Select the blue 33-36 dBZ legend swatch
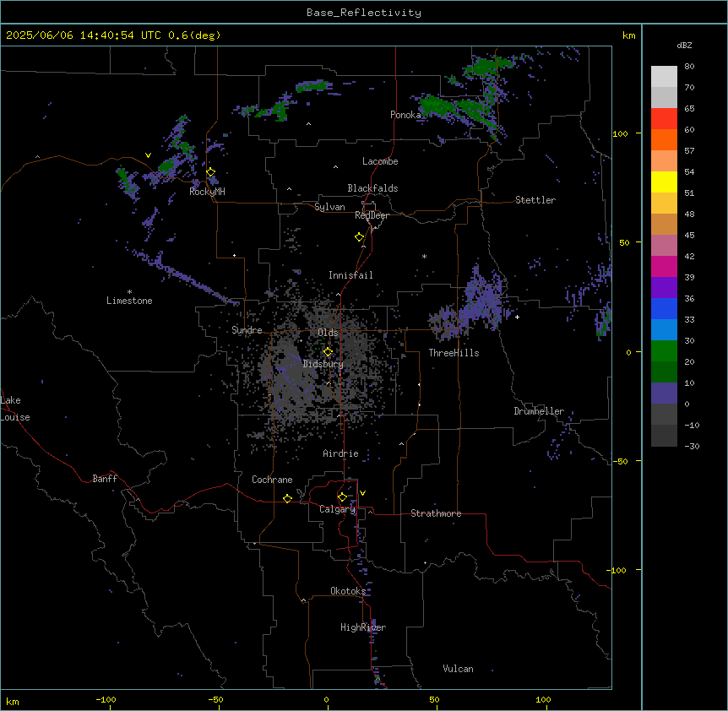This screenshot has width=728, height=711. coord(664,308)
